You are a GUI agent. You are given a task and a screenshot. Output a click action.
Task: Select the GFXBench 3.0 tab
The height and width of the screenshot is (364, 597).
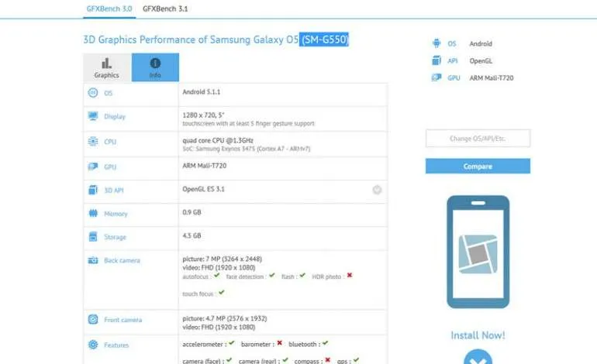pyautogui.click(x=109, y=9)
